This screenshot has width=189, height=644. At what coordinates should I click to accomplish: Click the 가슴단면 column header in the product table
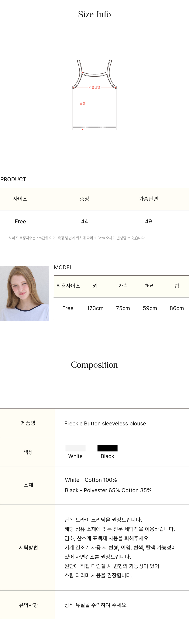[x=148, y=199]
